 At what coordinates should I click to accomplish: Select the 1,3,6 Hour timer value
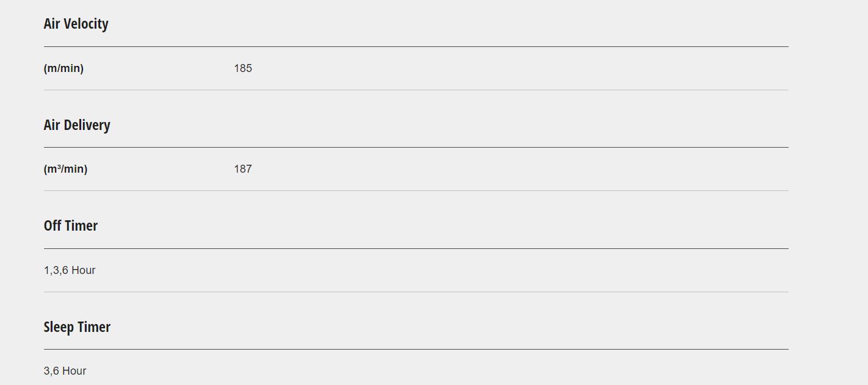click(x=70, y=270)
